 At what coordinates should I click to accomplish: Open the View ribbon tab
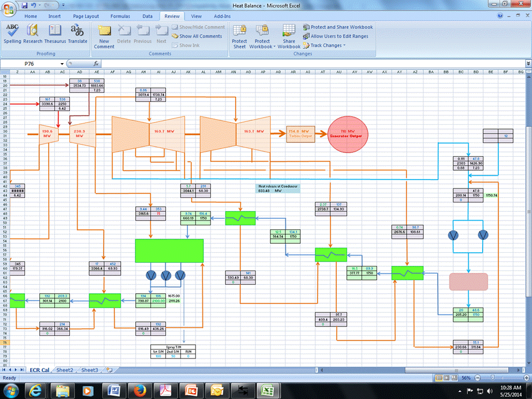point(196,16)
